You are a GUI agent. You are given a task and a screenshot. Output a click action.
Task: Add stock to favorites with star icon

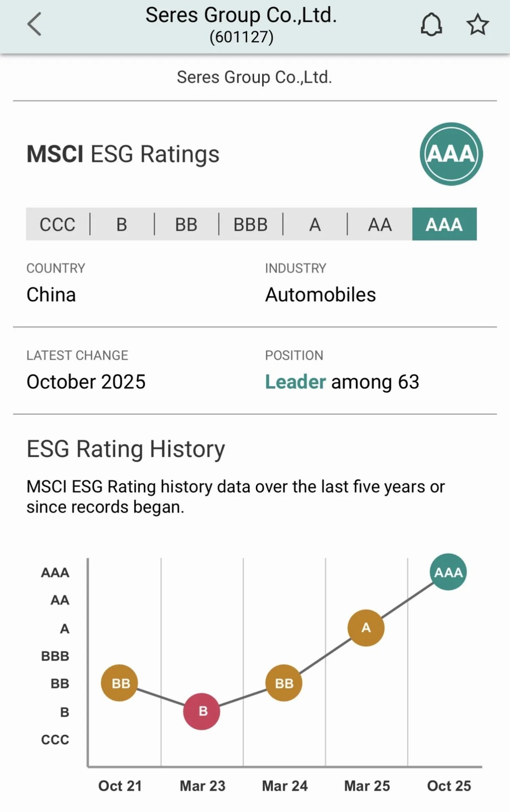tap(477, 25)
